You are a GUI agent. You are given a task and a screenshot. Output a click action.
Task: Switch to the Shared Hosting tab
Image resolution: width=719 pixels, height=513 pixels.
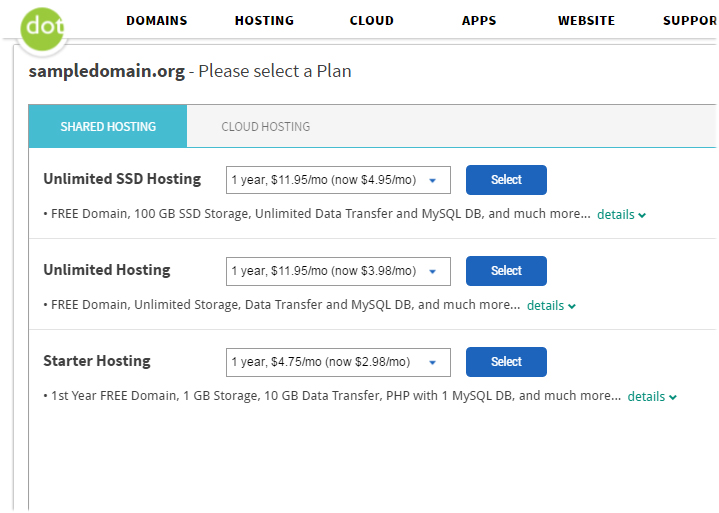[x=108, y=126]
